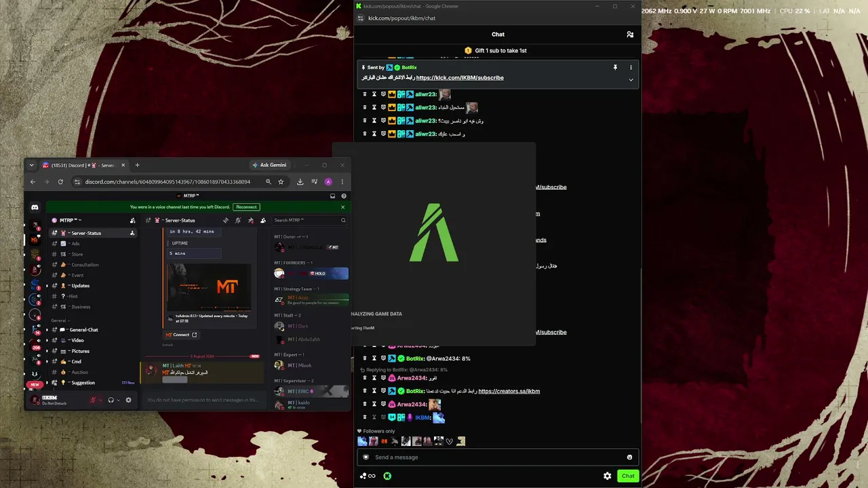Open Discord direct messages home icon
The width and height of the screenshot is (868, 488).
tap(35, 207)
